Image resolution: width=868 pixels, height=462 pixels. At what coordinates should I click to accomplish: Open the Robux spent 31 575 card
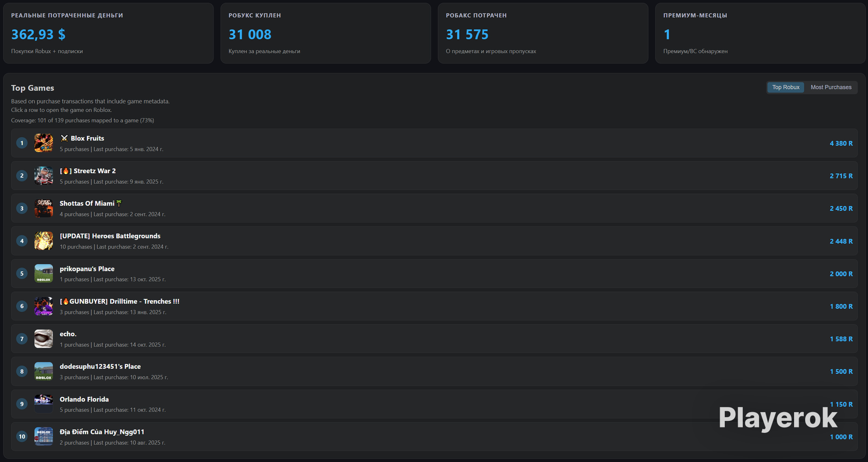[x=543, y=33]
